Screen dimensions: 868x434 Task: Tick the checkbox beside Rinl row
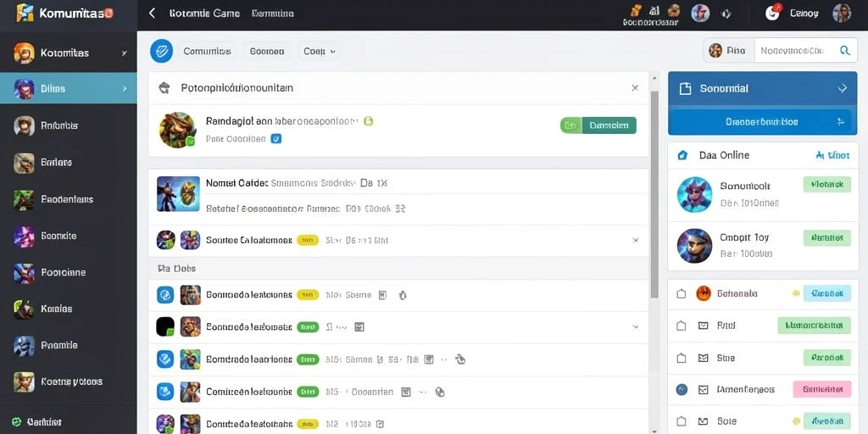pos(682,326)
